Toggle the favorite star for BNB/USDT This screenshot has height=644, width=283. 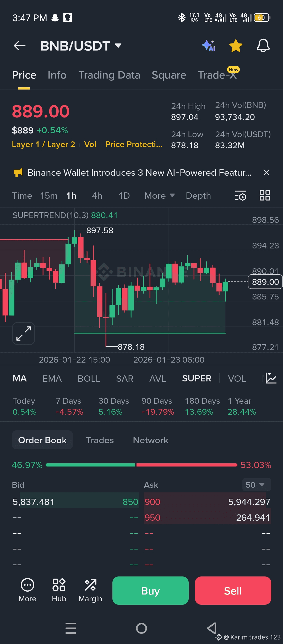click(x=236, y=46)
